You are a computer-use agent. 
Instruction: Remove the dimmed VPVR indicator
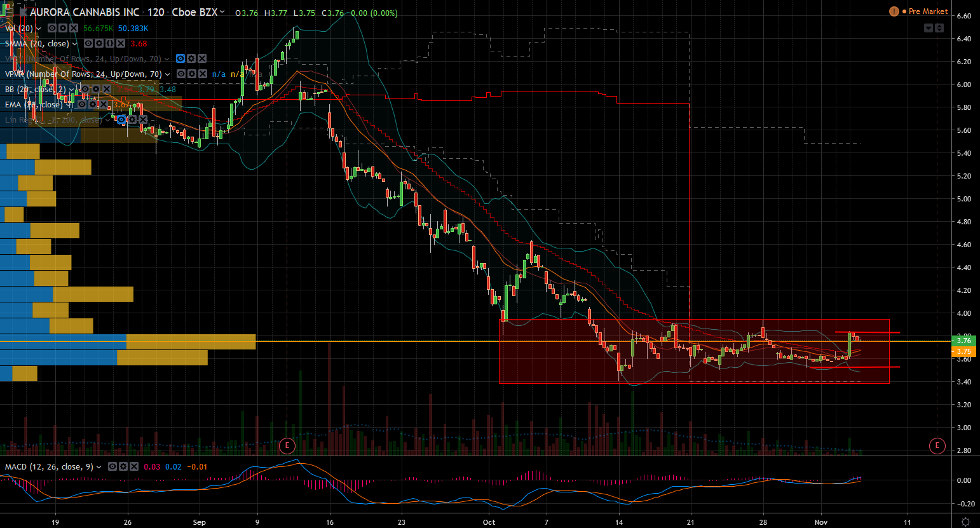202,59
